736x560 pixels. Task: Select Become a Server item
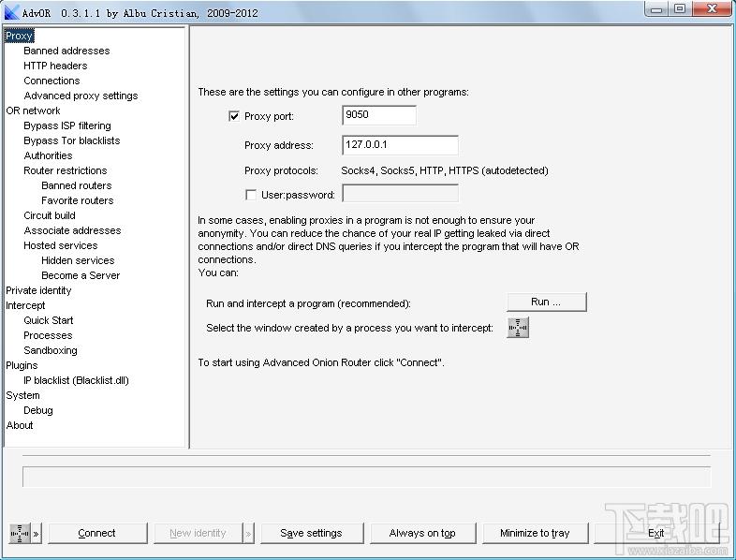pos(81,276)
